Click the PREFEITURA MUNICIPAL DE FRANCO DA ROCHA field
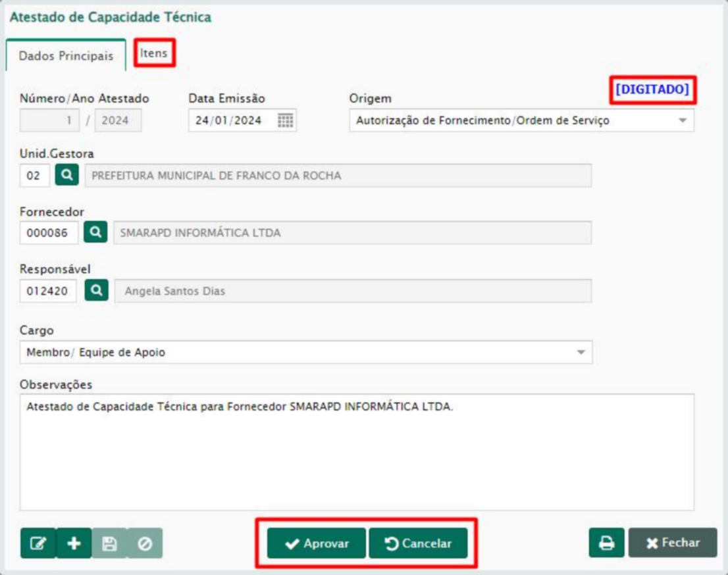 338,176
